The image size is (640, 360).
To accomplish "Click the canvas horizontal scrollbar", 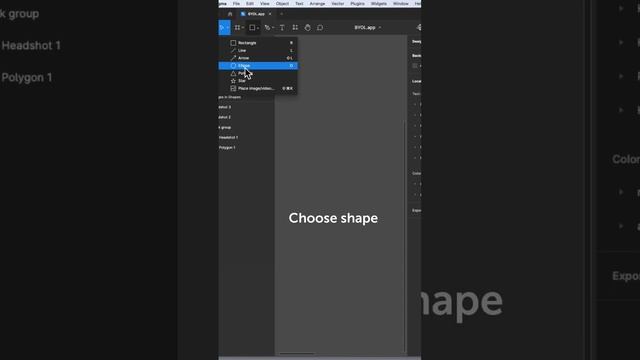I will [x=297, y=353].
